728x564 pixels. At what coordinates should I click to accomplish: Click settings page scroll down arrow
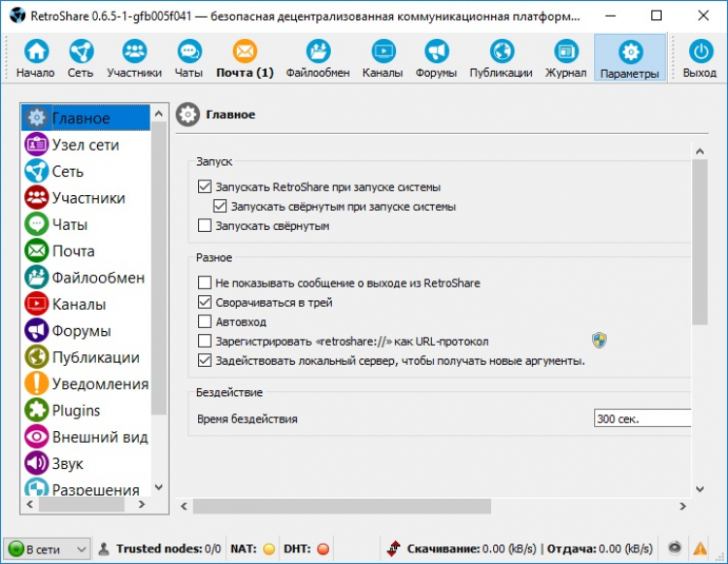700,489
